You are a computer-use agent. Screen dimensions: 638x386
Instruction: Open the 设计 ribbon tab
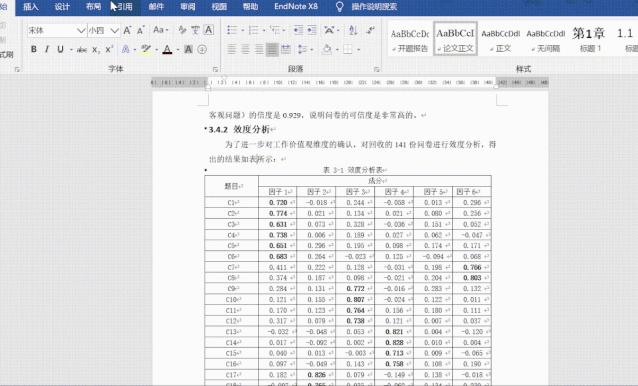pyautogui.click(x=62, y=7)
